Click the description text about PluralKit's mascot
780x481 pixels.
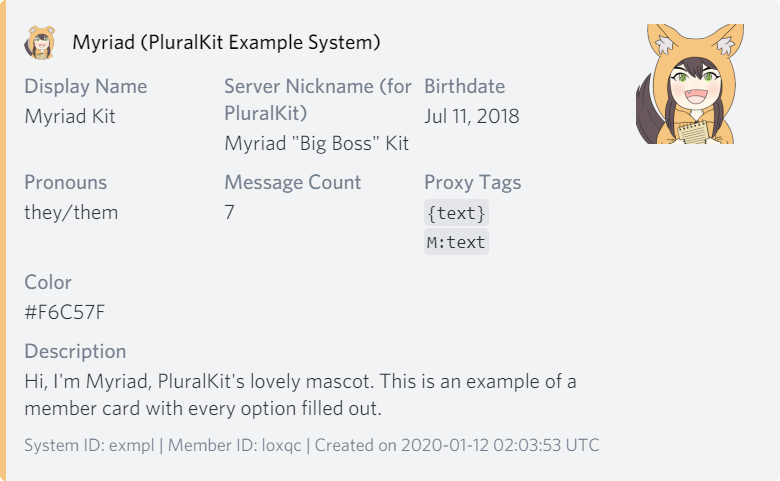(x=300, y=395)
